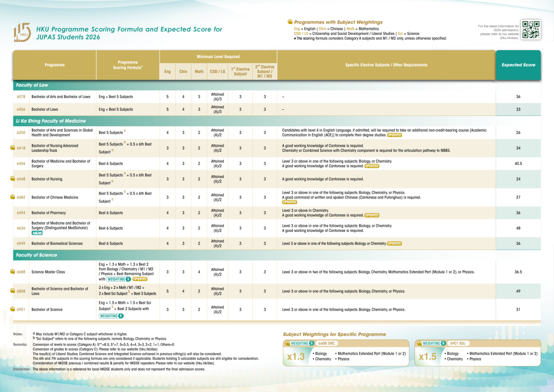Click the x1.5 weighting multiplier
The image size is (554, 392).
click(x=427, y=356)
